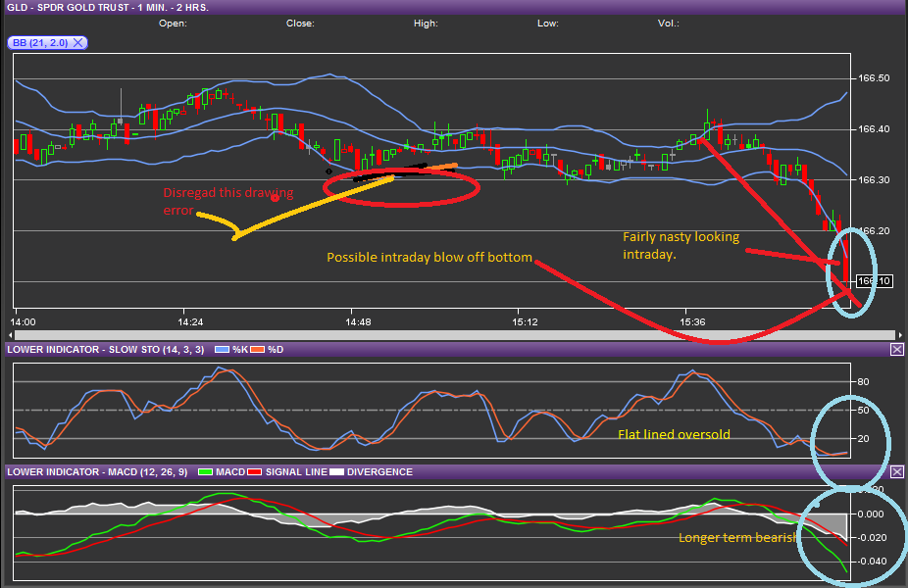Click the 15:12 time axis label
The image size is (908, 588).
pos(525,321)
